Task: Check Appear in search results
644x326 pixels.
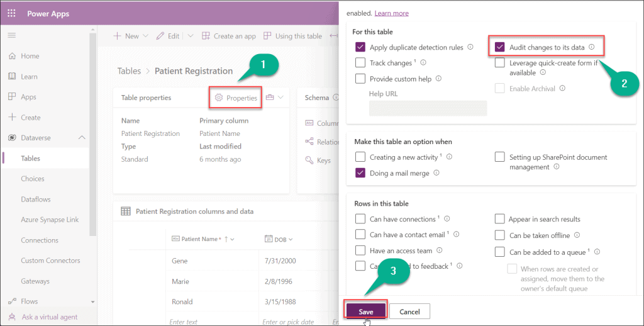Action: click(499, 219)
